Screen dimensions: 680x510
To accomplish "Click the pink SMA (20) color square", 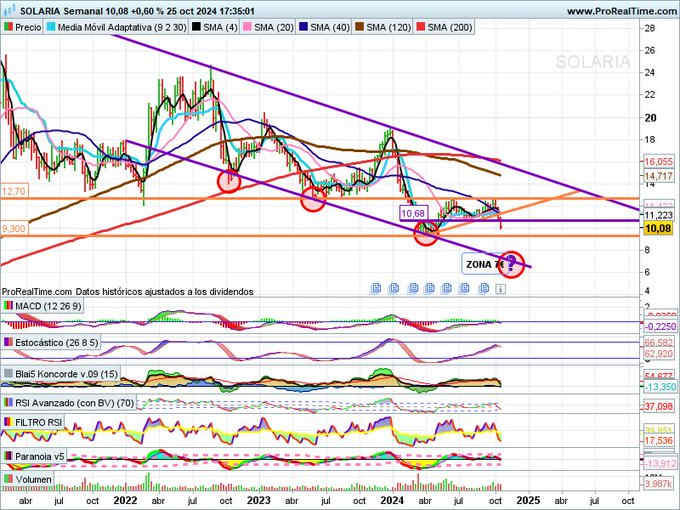I will (x=247, y=27).
